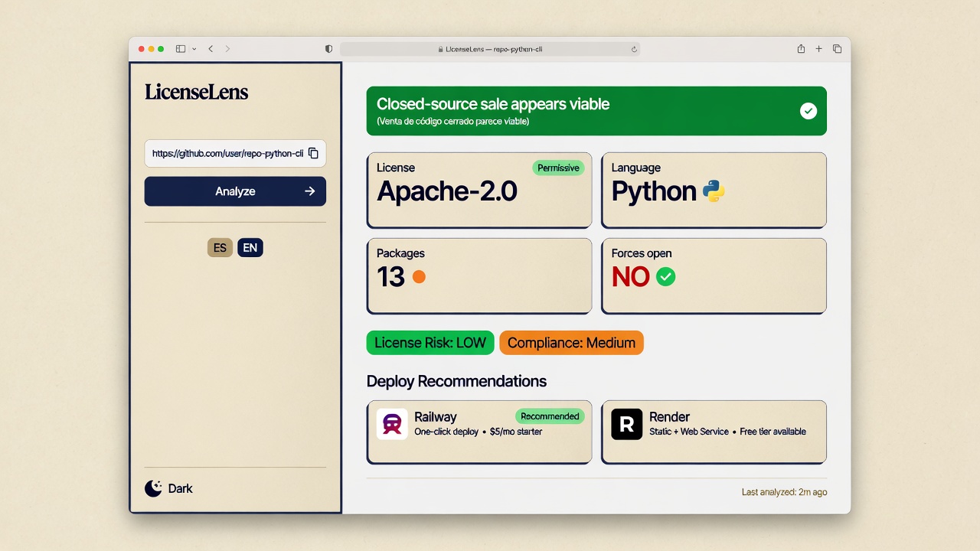The height and width of the screenshot is (551, 980).
Task: Open the Language Python card
Action: click(x=714, y=190)
